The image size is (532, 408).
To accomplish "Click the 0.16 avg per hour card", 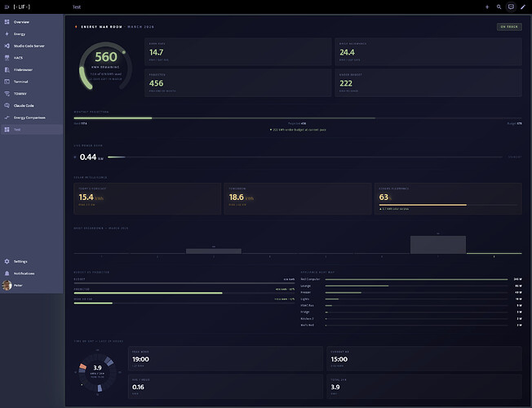I will tap(226, 387).
